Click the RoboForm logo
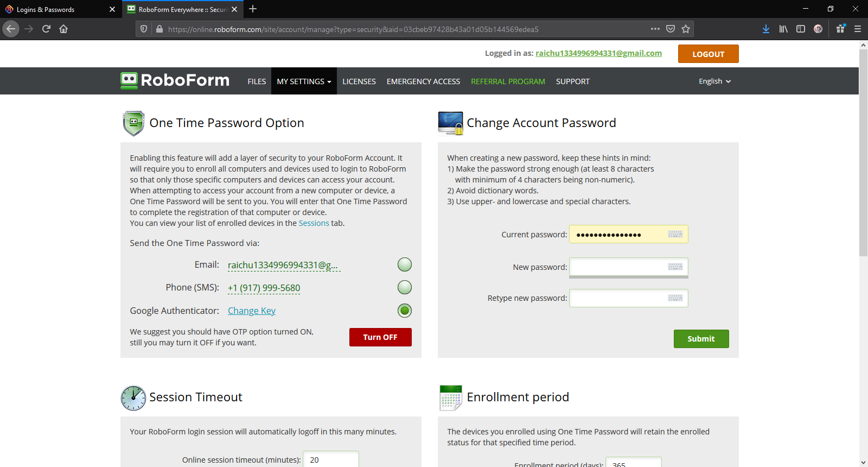Viewport: 868px width, 467px height. point(175,80)
